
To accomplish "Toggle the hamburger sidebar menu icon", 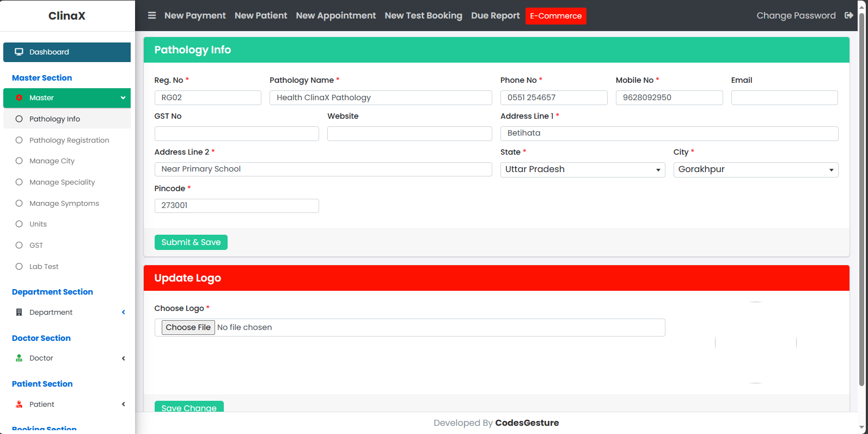I will click(x=152, y=16).
